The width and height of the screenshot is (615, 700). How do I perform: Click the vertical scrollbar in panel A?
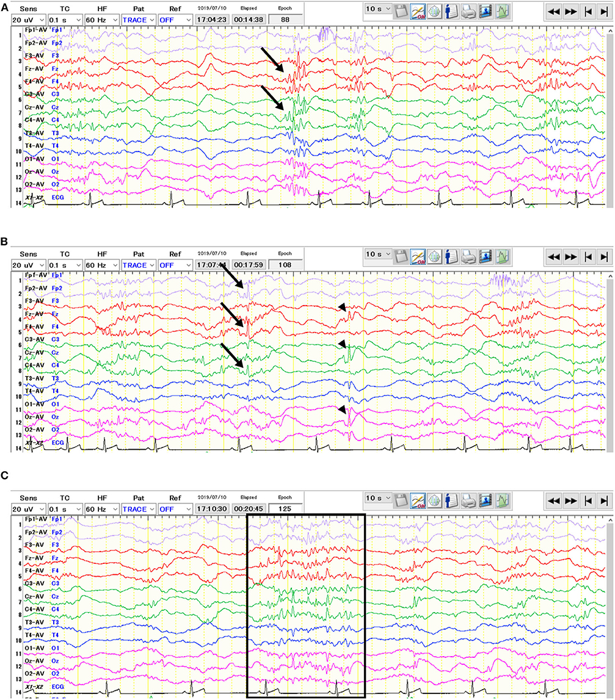click(x=610, y=117)
